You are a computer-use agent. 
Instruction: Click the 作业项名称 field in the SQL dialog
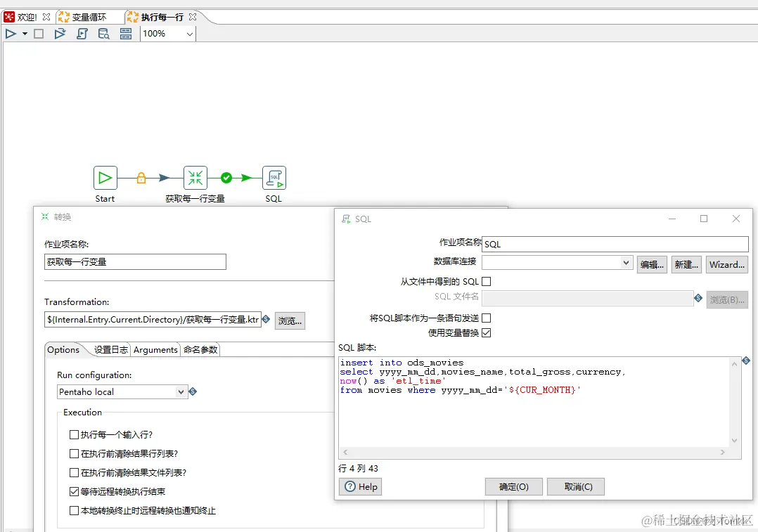[x=615, y=244]
